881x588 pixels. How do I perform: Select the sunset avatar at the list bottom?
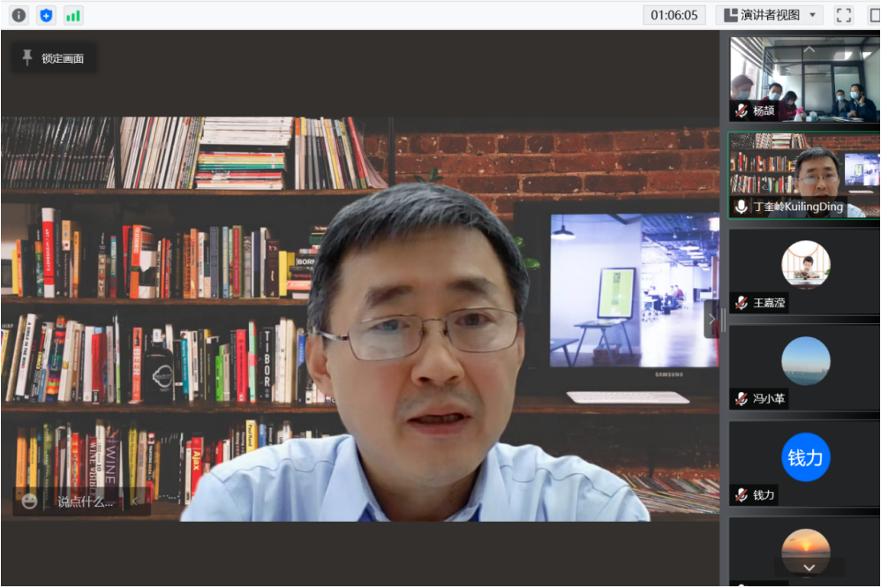[x=806, y=552]
